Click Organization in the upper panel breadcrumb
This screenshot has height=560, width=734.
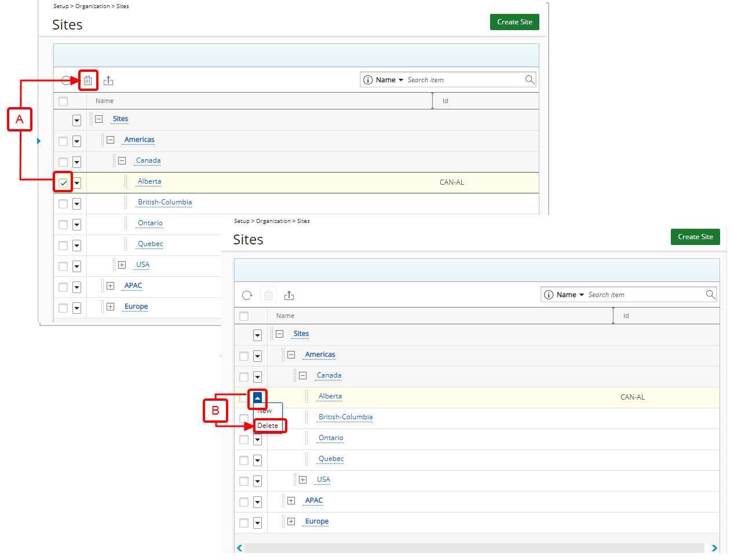93,6
